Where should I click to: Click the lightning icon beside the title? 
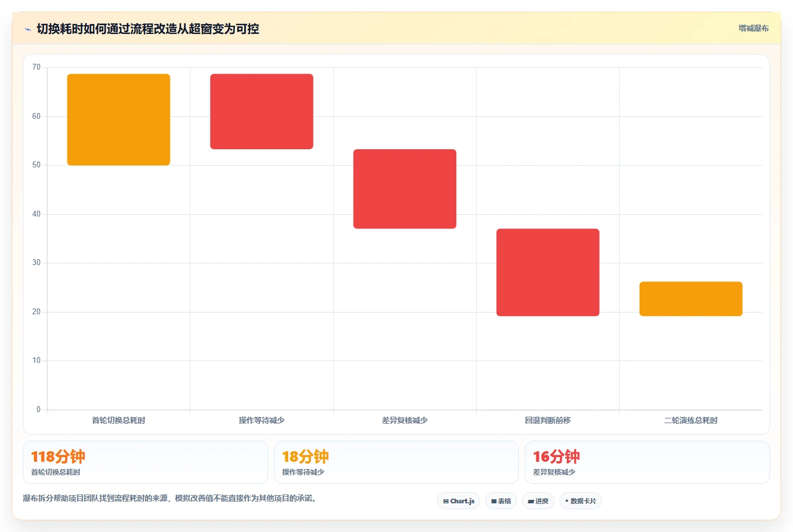click(x=28, y=29)
